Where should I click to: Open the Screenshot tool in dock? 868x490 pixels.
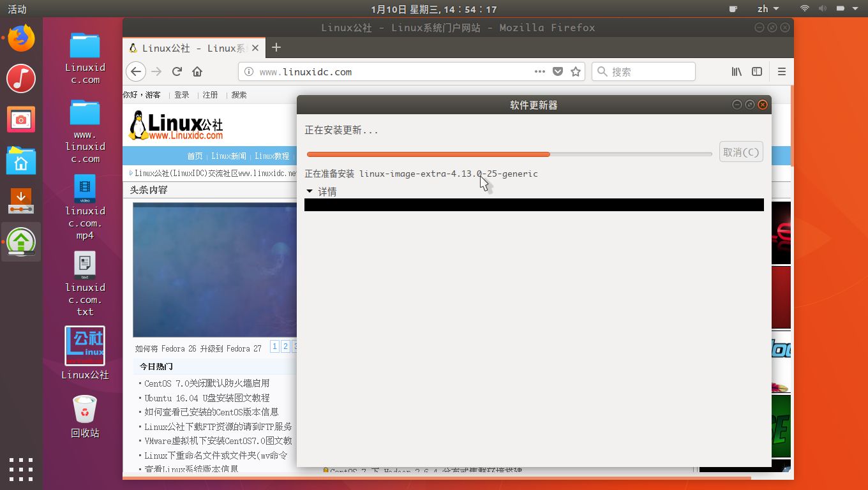tap(21, 119)
